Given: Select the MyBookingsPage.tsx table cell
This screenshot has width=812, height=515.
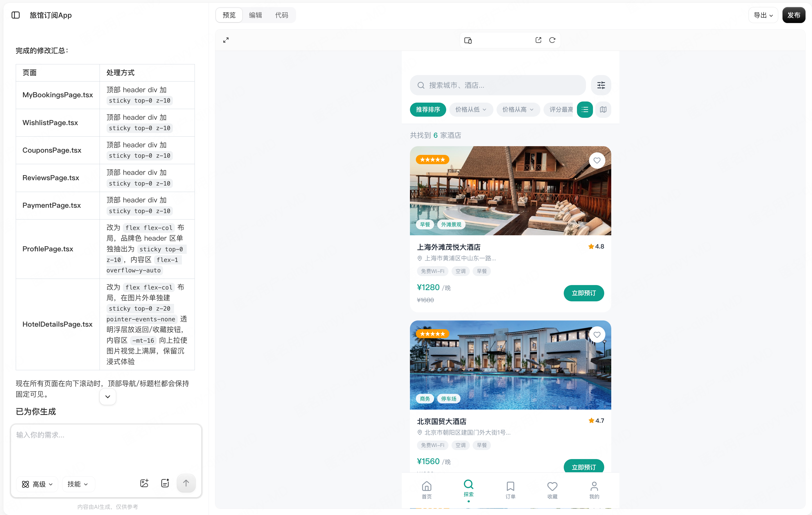Looking at the screenshot, I should pyautogui.click(x=58, y=95).
